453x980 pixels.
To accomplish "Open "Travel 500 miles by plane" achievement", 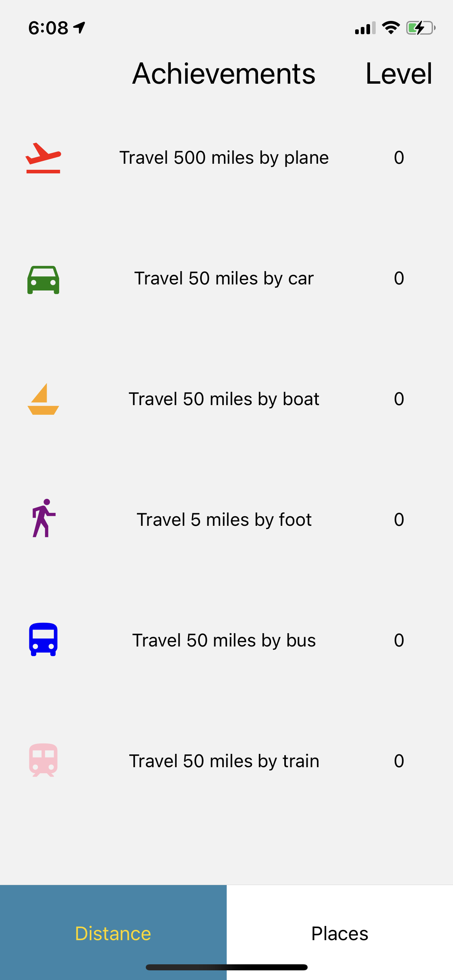I will pos(224,158).
